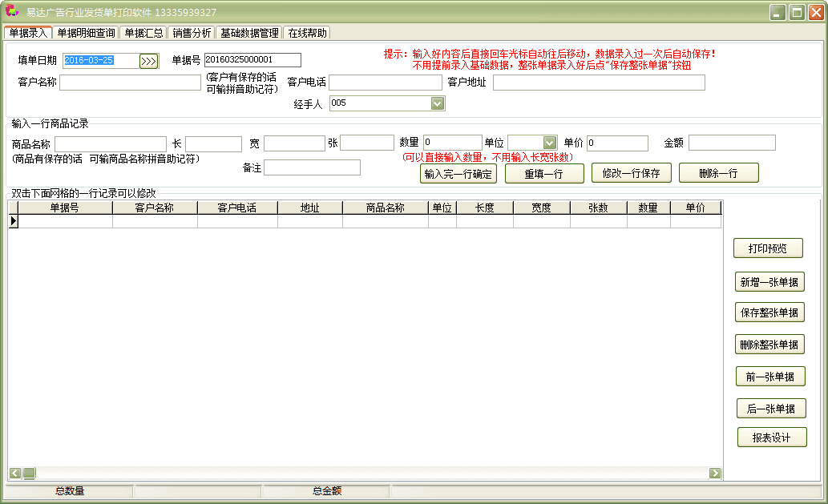
Task: Open 打印预览 print preview
Action: (x=768, y=248)
